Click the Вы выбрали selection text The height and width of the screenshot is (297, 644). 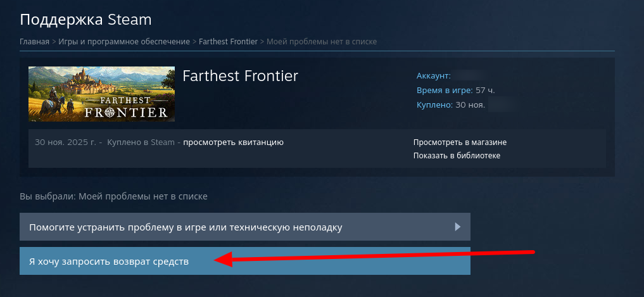(x=113, y=196)
